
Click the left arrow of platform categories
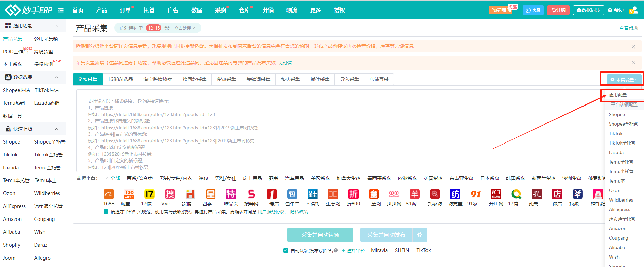point(107,179)
